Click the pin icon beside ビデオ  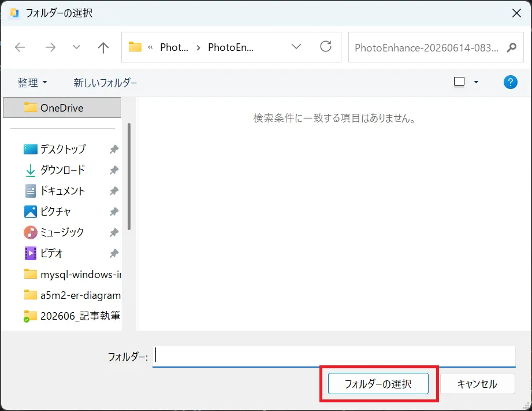click(x=114, y=253)
